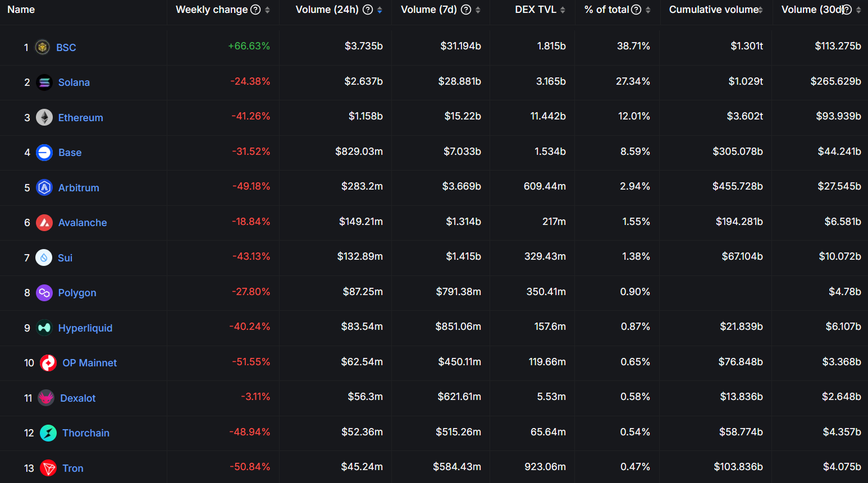The image size is (868, 483).
Task: Click the Name column header
Action: 21,10
